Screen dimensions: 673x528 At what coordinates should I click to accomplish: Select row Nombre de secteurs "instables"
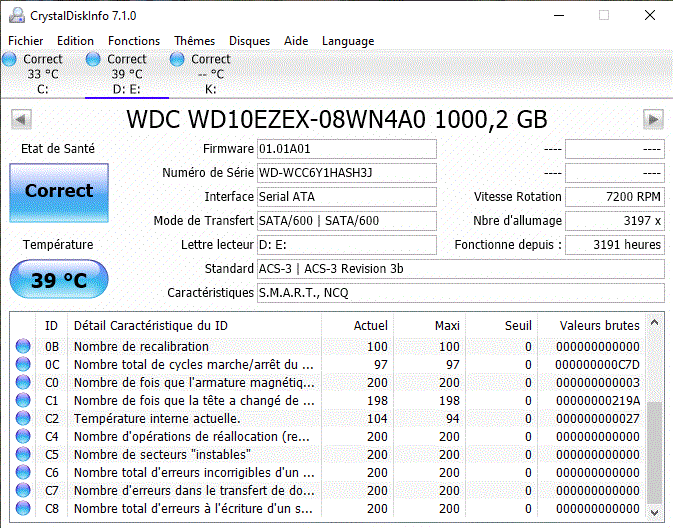pos(329,455)
